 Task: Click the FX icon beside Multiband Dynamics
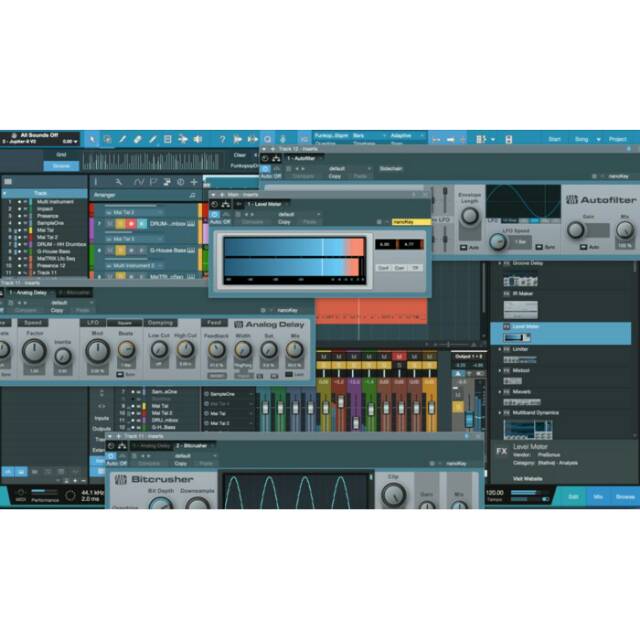pyautogui.click(x=507, y=413)
